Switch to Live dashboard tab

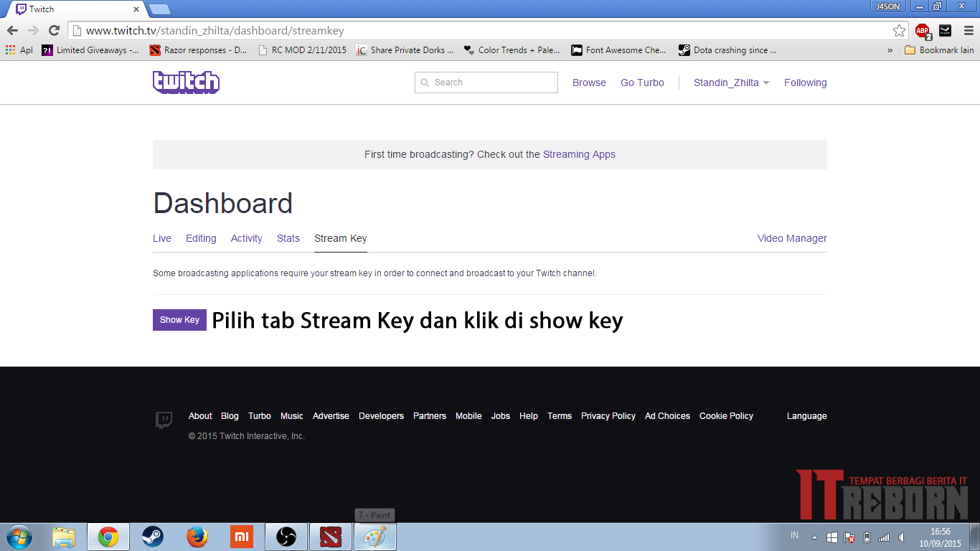tap(162, 238)
